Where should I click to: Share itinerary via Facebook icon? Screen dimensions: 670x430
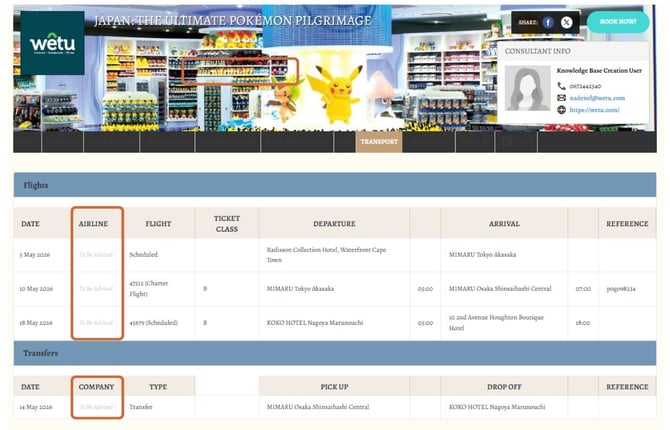[x=548, y=22]
